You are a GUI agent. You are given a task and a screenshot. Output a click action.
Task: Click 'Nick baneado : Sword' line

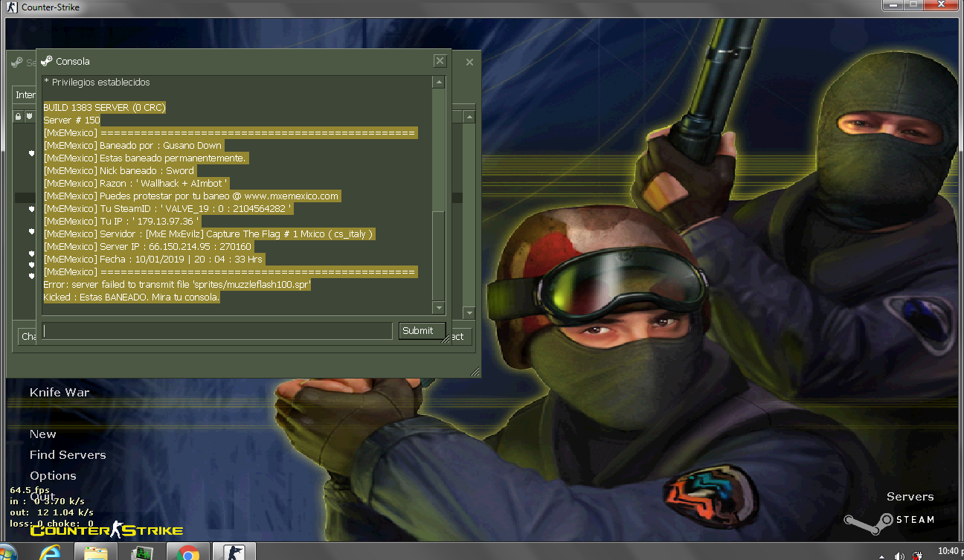coord(119,171)
